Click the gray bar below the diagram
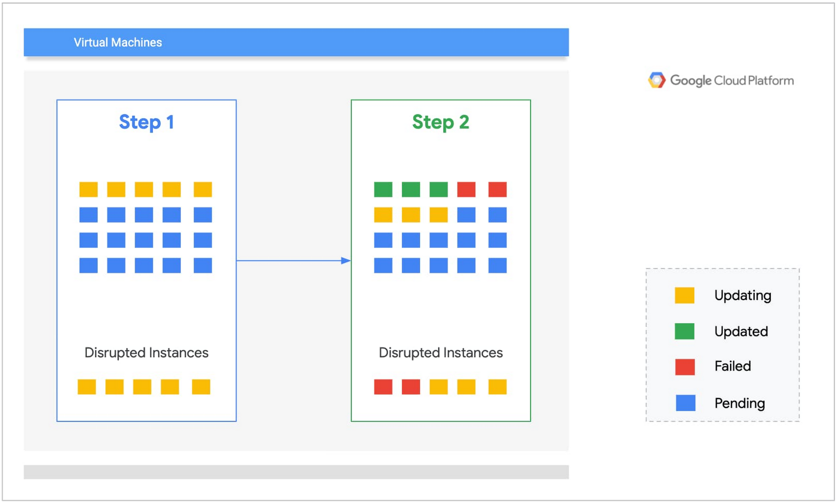Viewport: 838px width, 504px height. pyautogui.click(x=296, y=472)
